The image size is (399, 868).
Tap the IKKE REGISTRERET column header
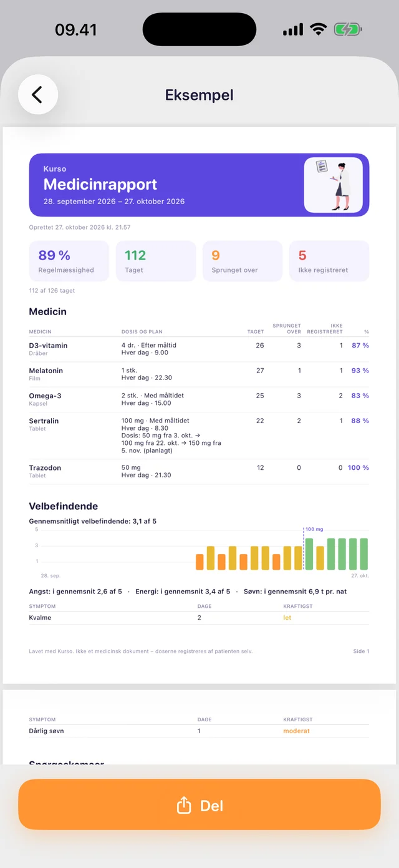(x=325, y=328)
